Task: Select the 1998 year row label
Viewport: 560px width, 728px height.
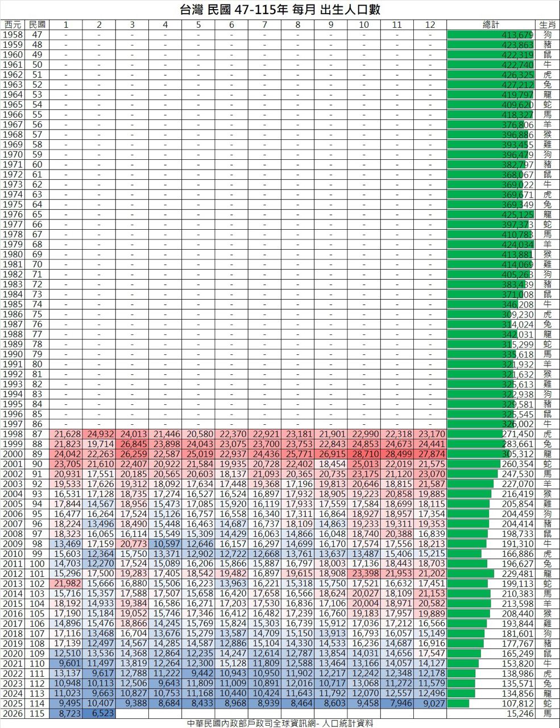Action: pyautogui.click(x=13, y=434)
